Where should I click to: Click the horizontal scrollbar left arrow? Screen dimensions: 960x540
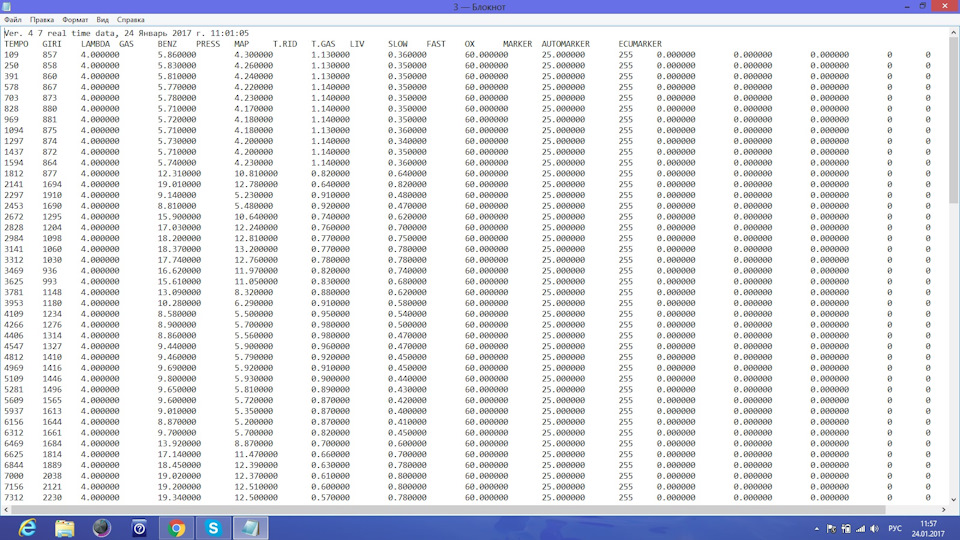tap(6, 509)
